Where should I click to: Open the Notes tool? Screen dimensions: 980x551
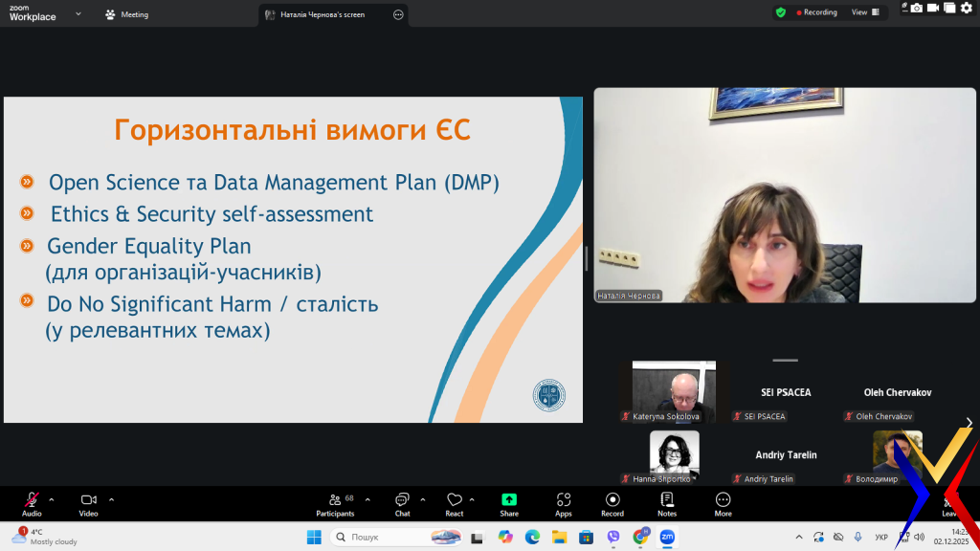tap(667, 503)
